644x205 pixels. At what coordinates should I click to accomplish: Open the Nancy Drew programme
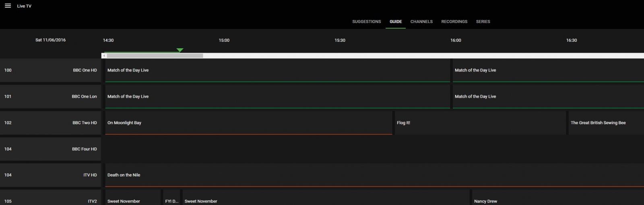click(x=558, y=197)
